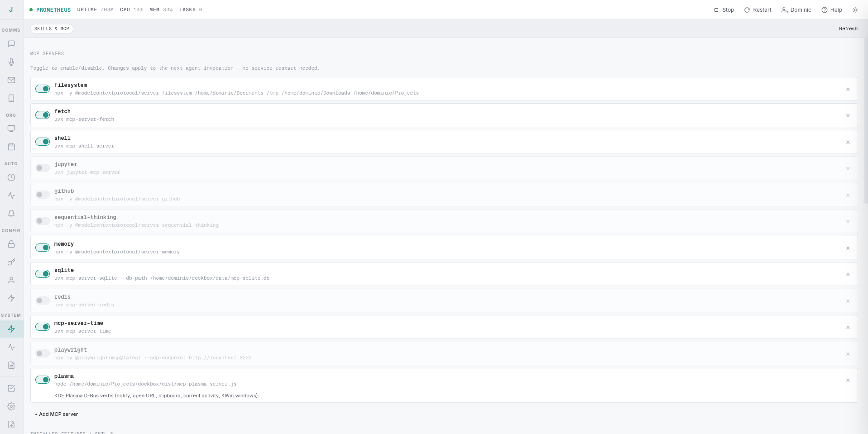This screenshot has height=434, width=868.
Task: Open the chat messages sidebar icon
Action: tap(11, 44)
